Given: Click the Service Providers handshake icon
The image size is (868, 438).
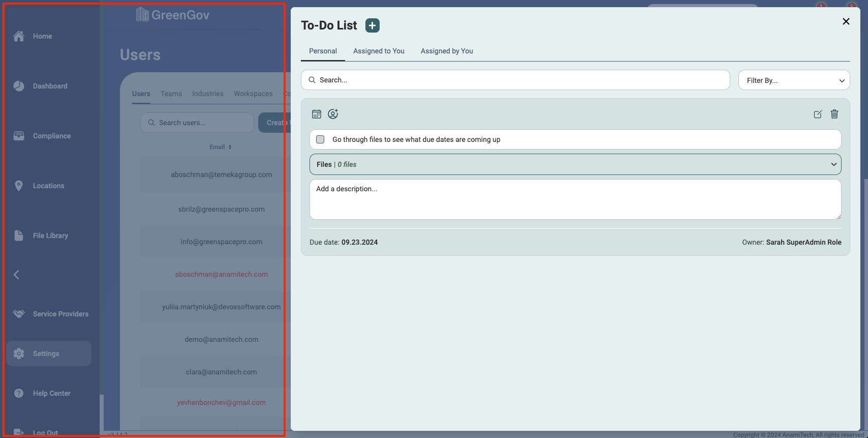Looking at the screenshot, I should pos(19,314).
